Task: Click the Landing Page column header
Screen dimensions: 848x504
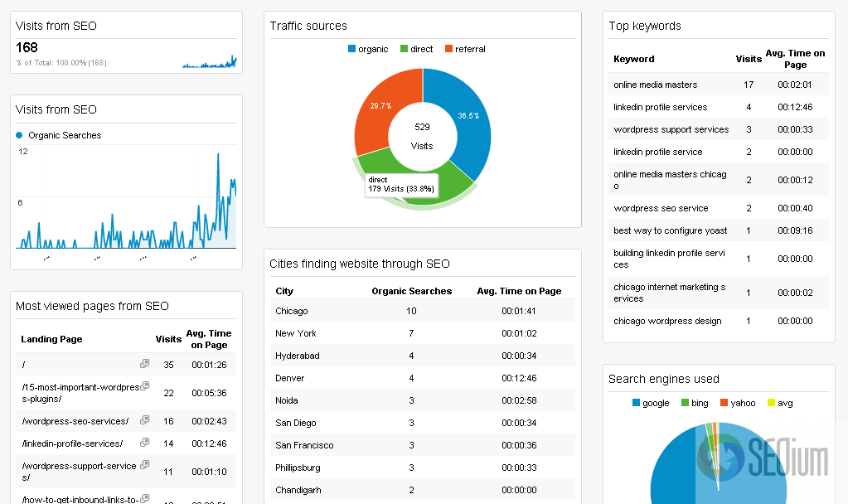Action: (51, 339)
